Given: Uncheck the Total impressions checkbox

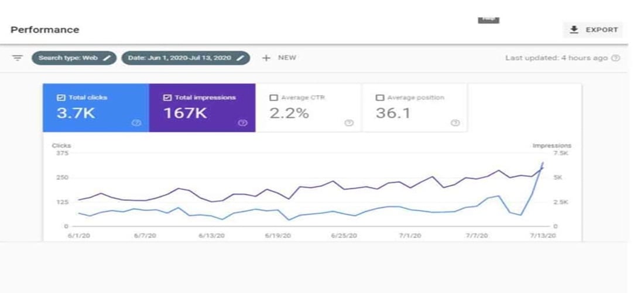Looking at the screenshot, I should point(166,98).
